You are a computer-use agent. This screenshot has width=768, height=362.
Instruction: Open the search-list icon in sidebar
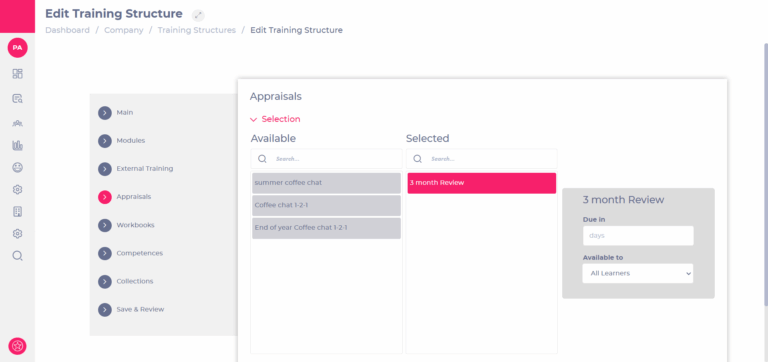[x=17, y=98]
